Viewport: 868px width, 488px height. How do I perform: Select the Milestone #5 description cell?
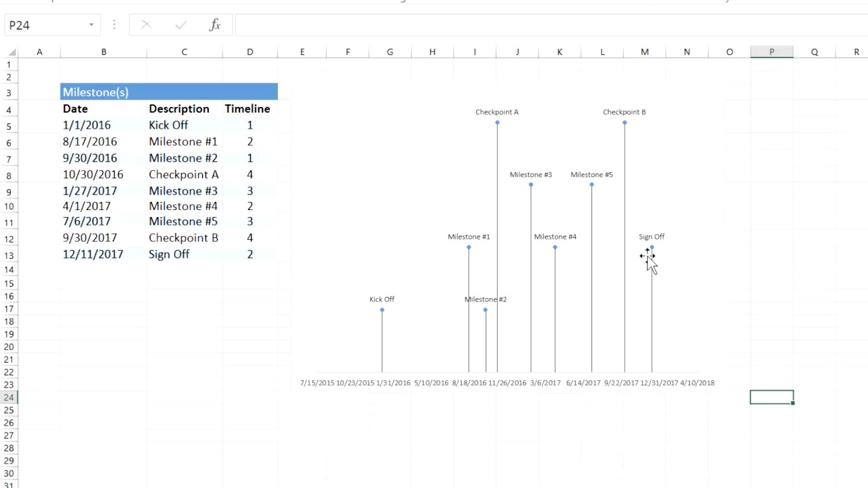pyautogui.click(x=184, y=221)
